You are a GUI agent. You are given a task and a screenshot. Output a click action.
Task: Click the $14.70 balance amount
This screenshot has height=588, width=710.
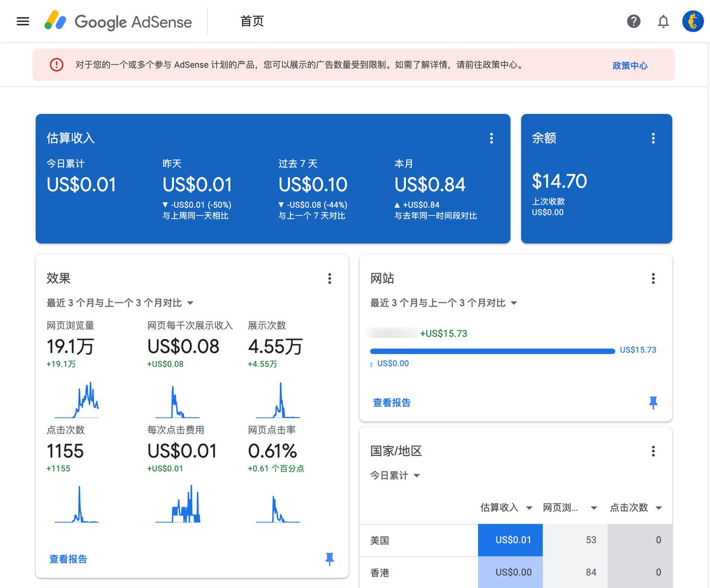pos(559,180)
